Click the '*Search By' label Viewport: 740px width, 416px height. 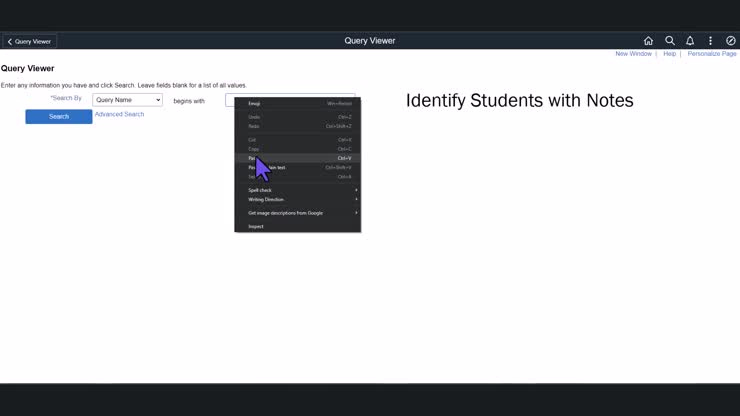[66, 98]
